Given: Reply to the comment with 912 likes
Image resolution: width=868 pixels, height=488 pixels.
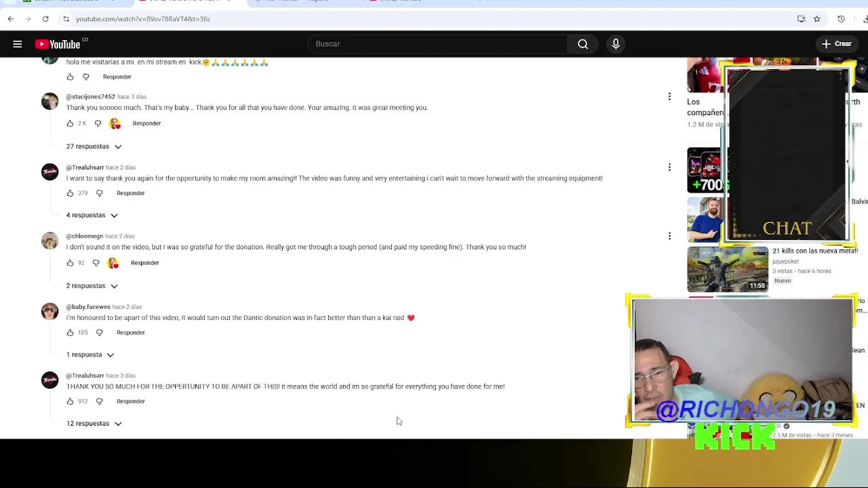Looking at the screenshot, I should point(130,401).
